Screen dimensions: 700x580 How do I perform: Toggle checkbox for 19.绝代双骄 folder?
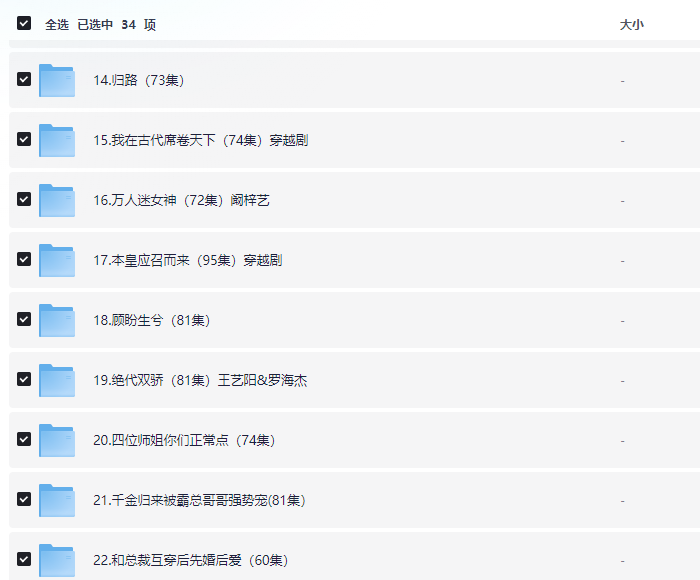24,380
